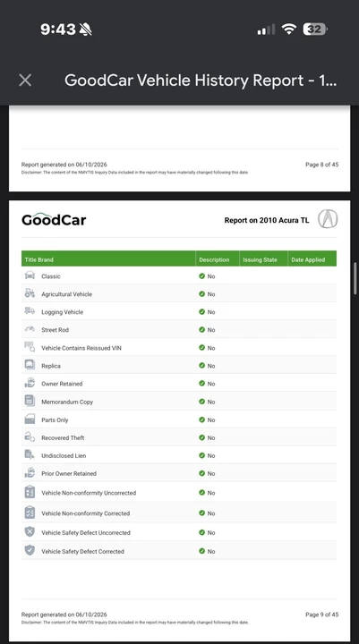Screen dimensions: 359x644
Task: Tap the Safety Defect Corrected shield icon
Action: 30,550
